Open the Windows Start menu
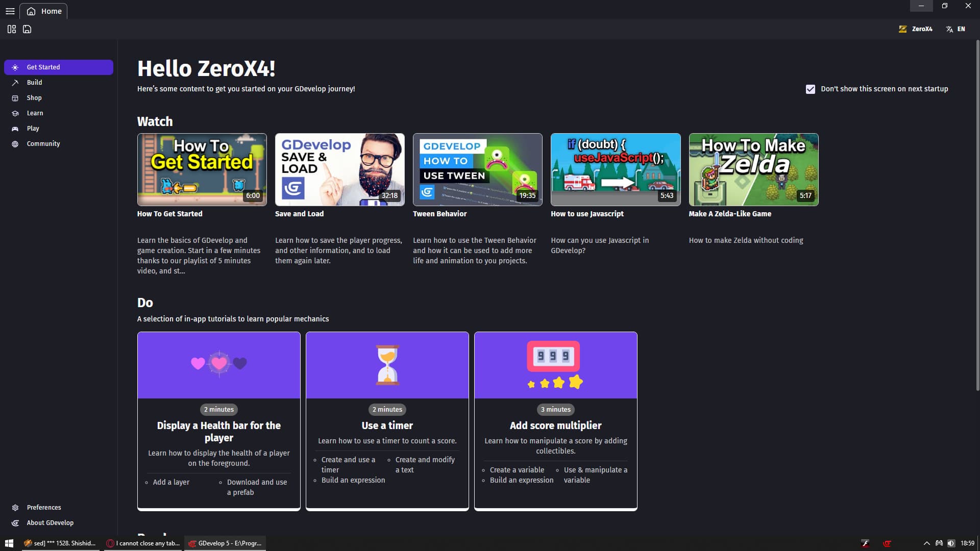This screenshot has height=551, width=980. pos(9,543)
